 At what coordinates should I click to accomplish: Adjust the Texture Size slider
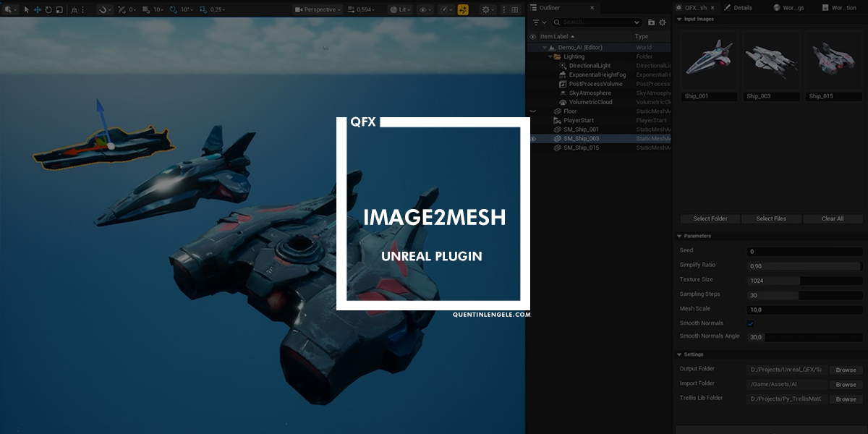click(803, 280)
